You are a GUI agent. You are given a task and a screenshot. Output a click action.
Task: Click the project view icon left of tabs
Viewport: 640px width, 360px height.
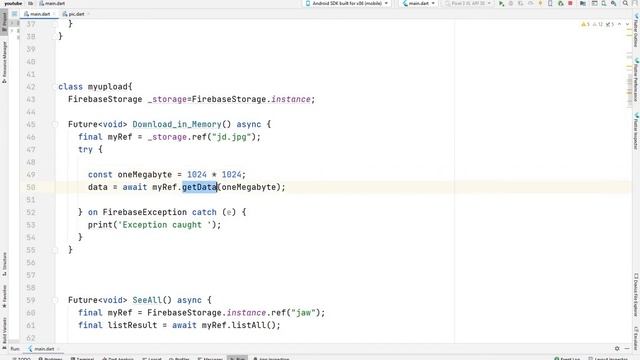[14, 14]
